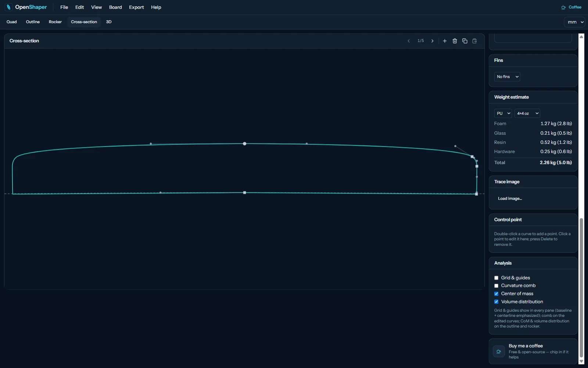The width and height of the screenshot is (588, 368).
Task: Select the bottom center control point
Action: point(245,192)
